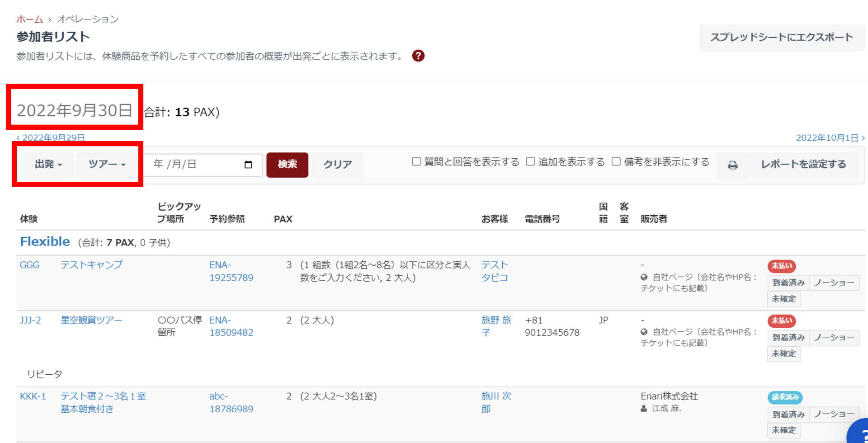Toggle 追加を表示する checkbox
The height and width of the screenshot is (443, 868).
point(530,161)
